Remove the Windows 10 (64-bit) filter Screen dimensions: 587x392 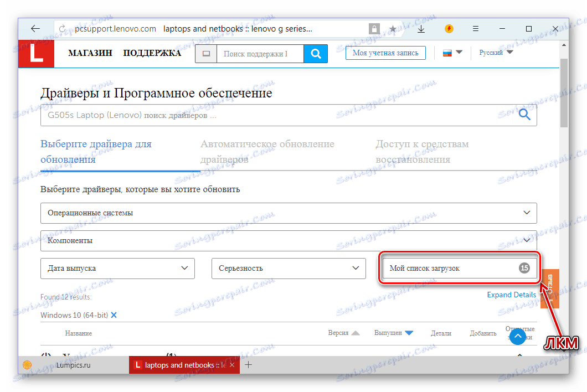(x=114, y=314)
